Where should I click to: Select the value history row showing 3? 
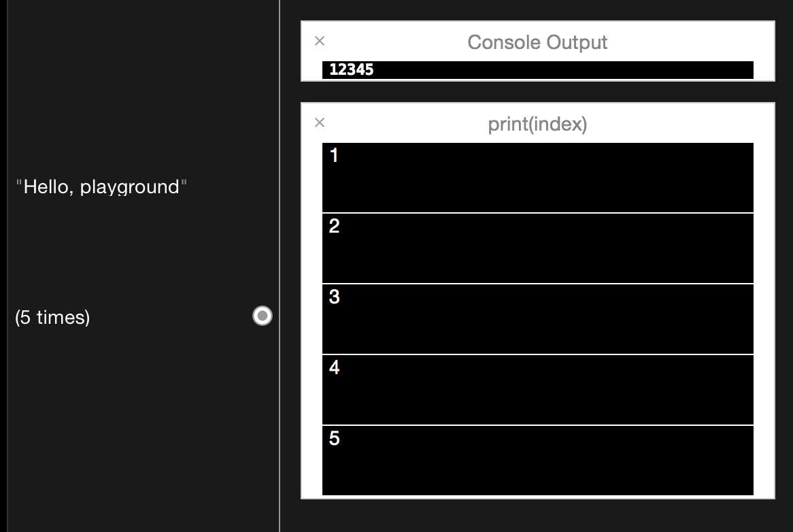[x=537, y=319]
